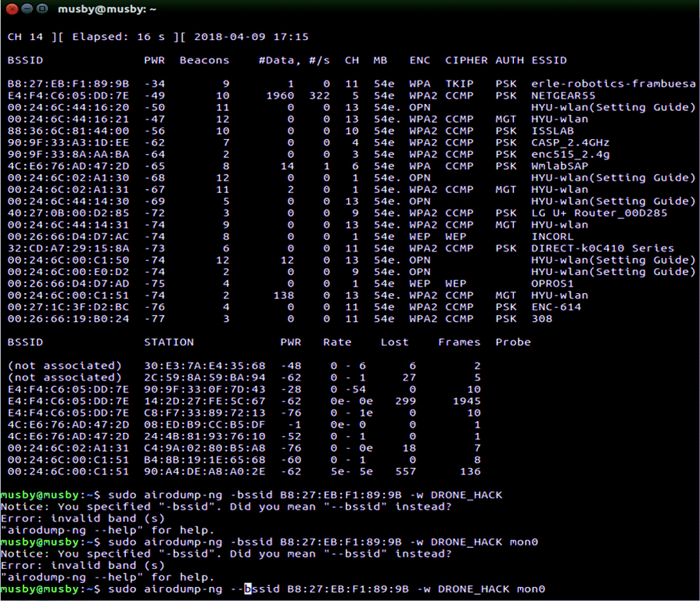Select station MAC 24:4B:81:93:76:10
The image size is (700, 601).
204,436
